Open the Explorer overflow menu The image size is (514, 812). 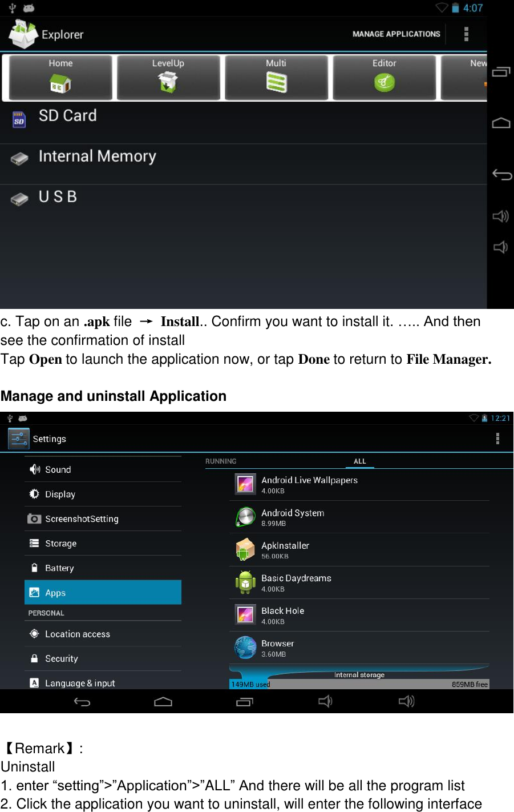466,34
